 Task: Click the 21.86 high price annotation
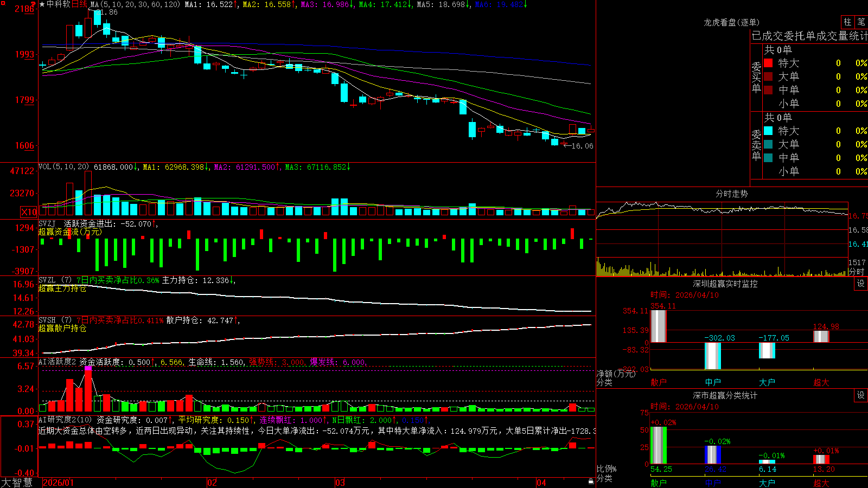pyautogui.click(x=107, y=12)
